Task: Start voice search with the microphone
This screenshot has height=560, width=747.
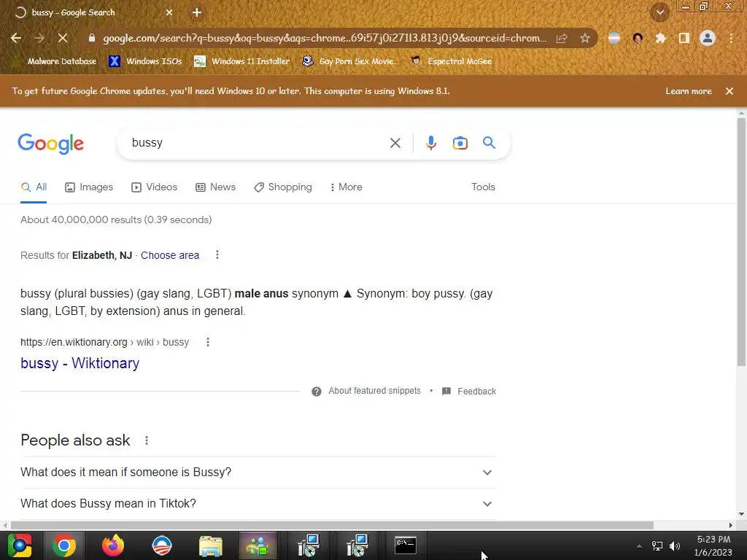Action: [431, 143]
